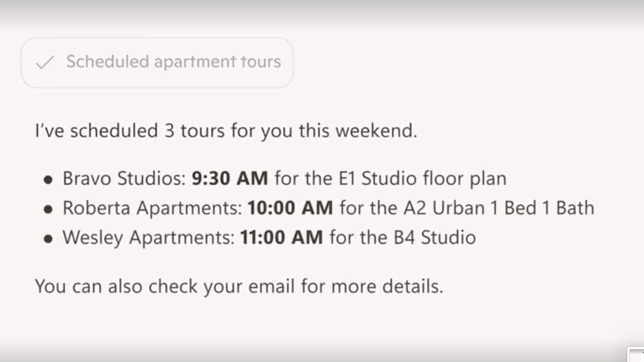Click the bold 9:30 AM time
644x362 pixels.
230,179
